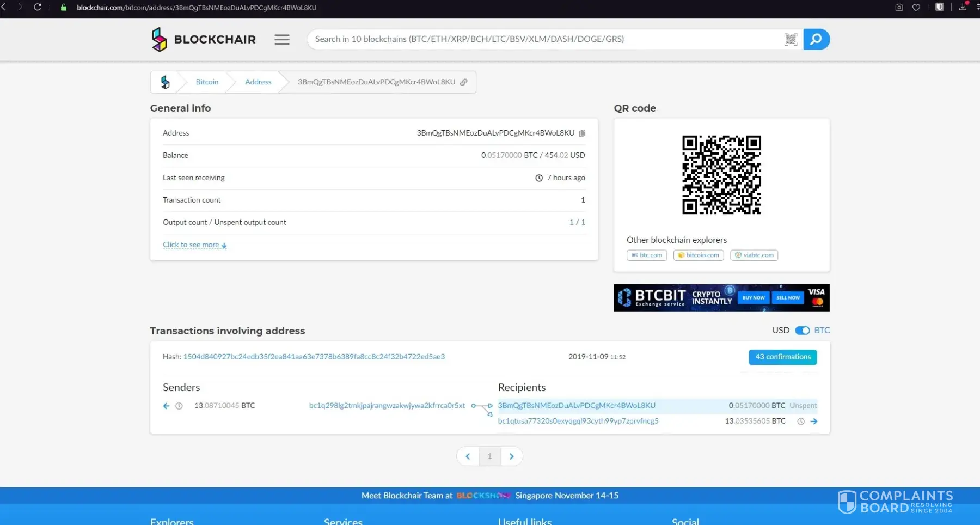Open btc.com explorer link
980x525 pixels.
tap(647, 255)
